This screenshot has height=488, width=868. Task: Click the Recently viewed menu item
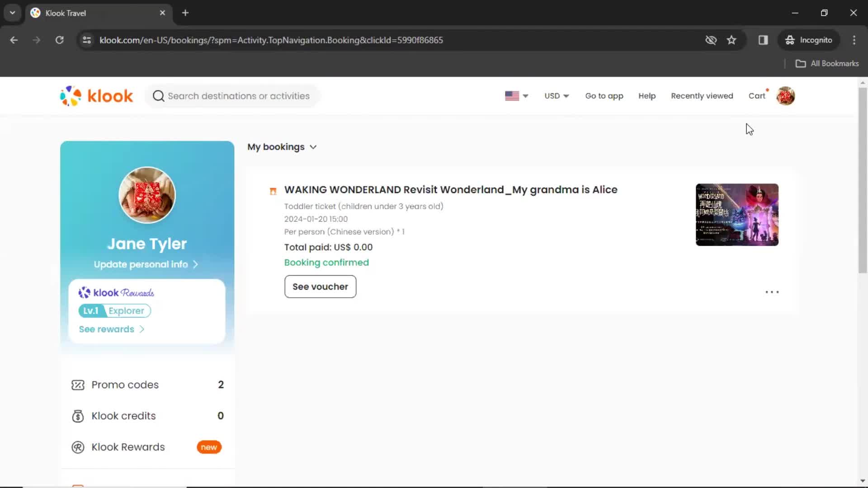[x=702, y=96]
